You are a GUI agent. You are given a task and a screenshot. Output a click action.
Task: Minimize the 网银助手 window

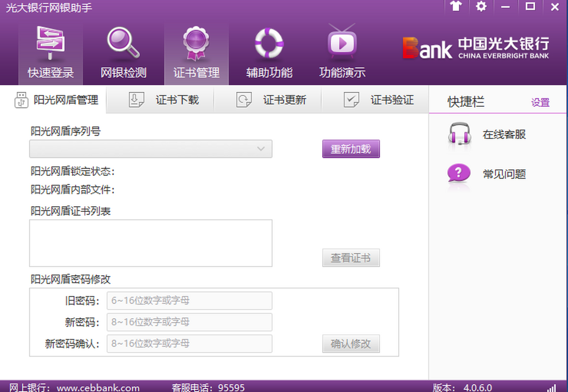click(506, 7)
